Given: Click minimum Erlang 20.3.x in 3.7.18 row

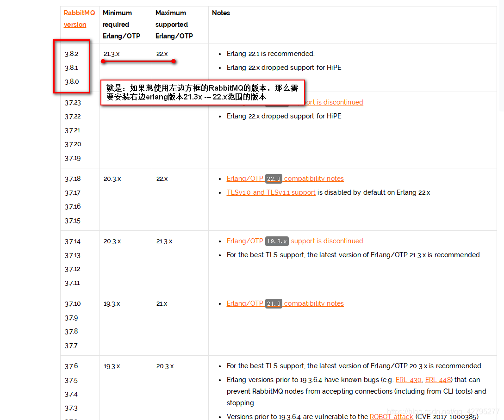Looking at the screenshot, I should [x=112, y=179].
